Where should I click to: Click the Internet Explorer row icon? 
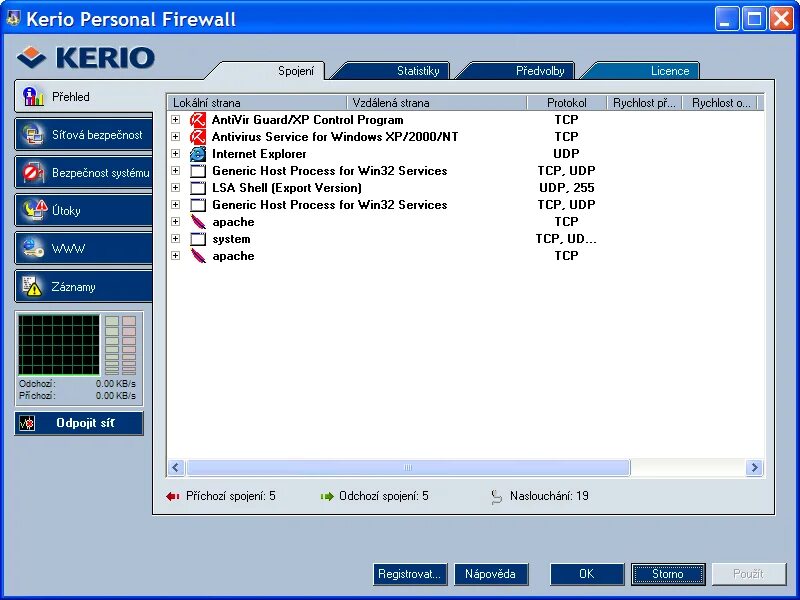coord(197,154)
